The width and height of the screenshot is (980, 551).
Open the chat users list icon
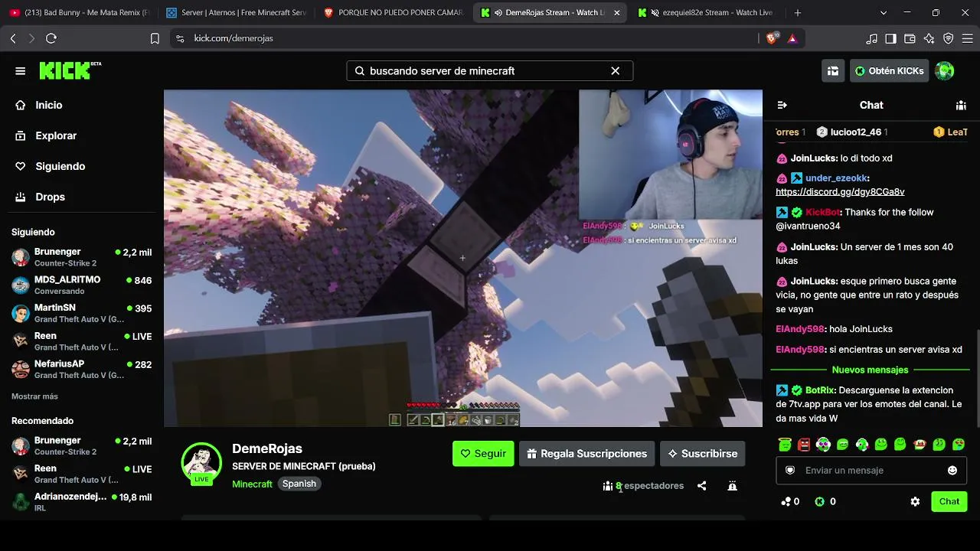point(961,105)
